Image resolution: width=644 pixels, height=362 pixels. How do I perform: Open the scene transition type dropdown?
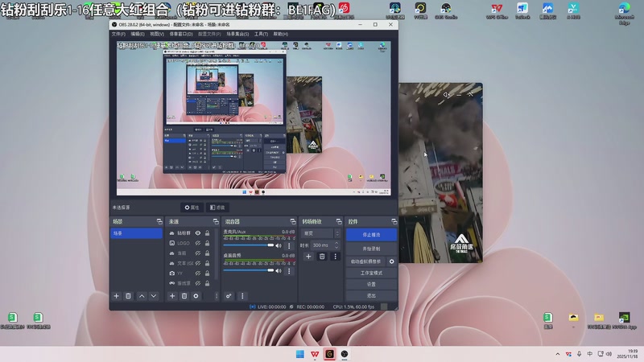tap(320, 233)
